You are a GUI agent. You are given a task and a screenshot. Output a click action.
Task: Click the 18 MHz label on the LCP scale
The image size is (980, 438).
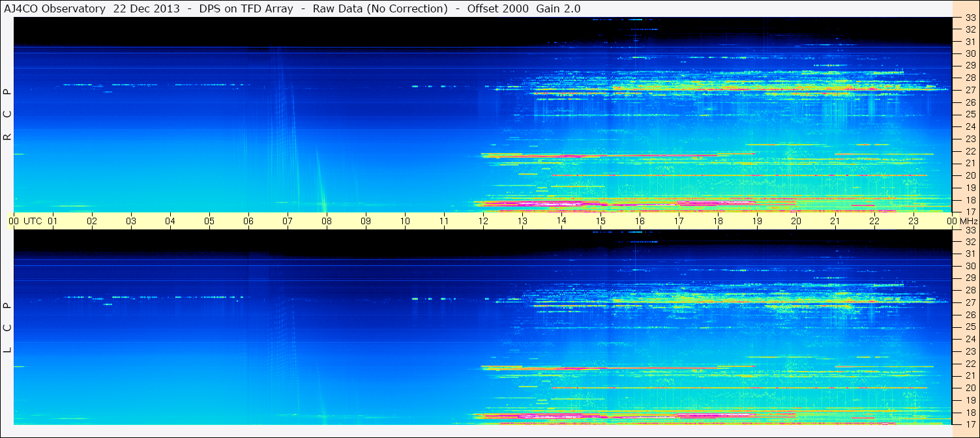coord(970,412)
